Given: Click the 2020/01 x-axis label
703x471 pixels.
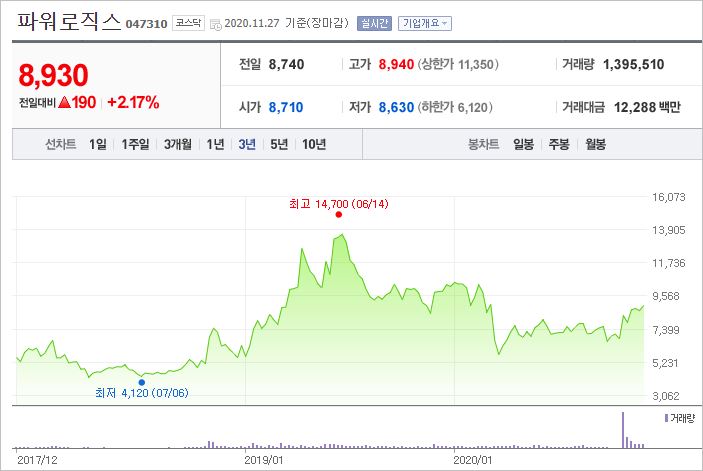Looking at the screenshot, I should 473,460.
